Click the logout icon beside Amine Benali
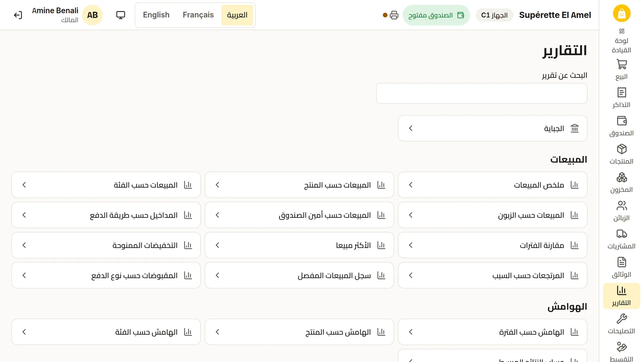 (18, 15)
